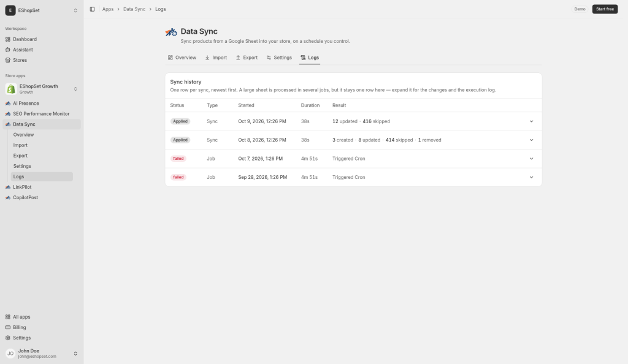Click the Result column header
Screen dimensions: 628x364
tap(339, 105)
